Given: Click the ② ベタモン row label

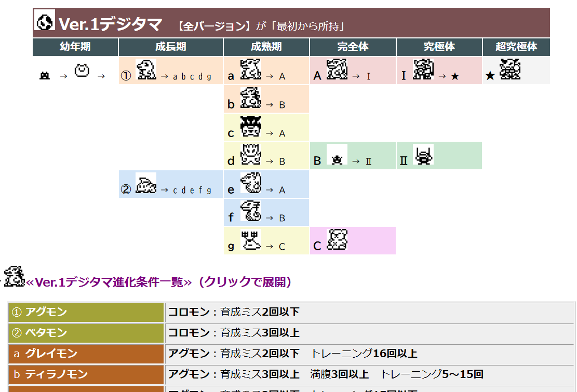Looking at the screenshot, I should pos(86,333).
